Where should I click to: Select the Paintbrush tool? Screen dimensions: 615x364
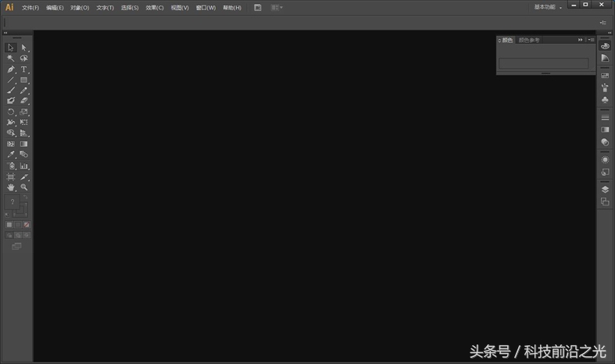(x=11, y=90)
